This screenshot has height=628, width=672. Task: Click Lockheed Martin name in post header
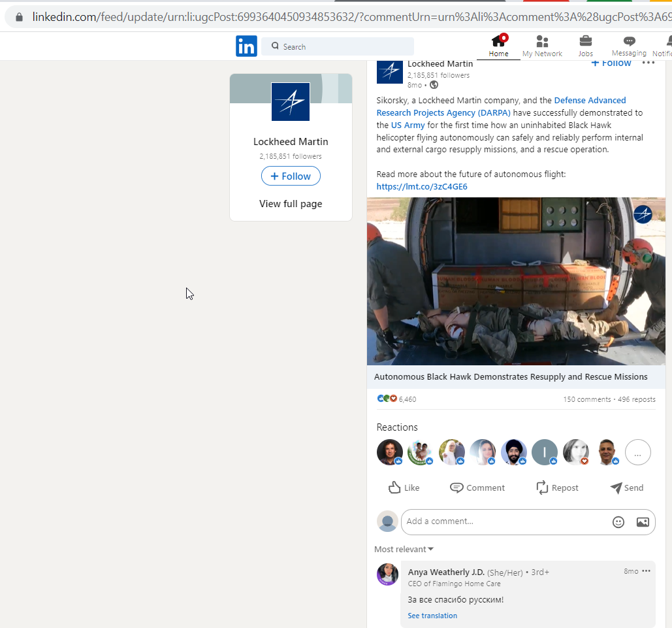click(440, 63)
